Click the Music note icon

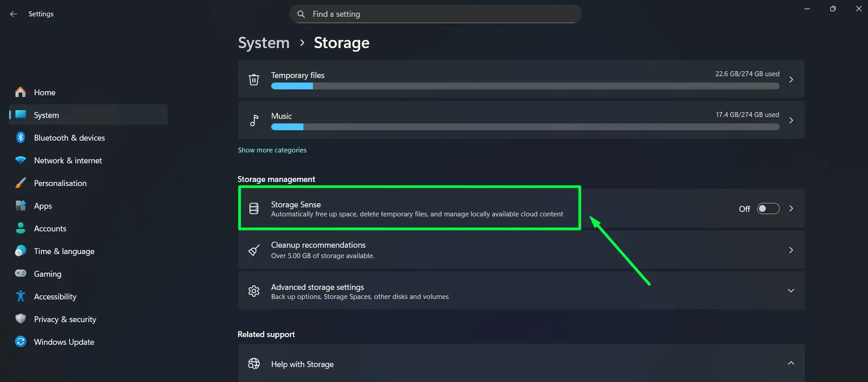coord(254,120)
